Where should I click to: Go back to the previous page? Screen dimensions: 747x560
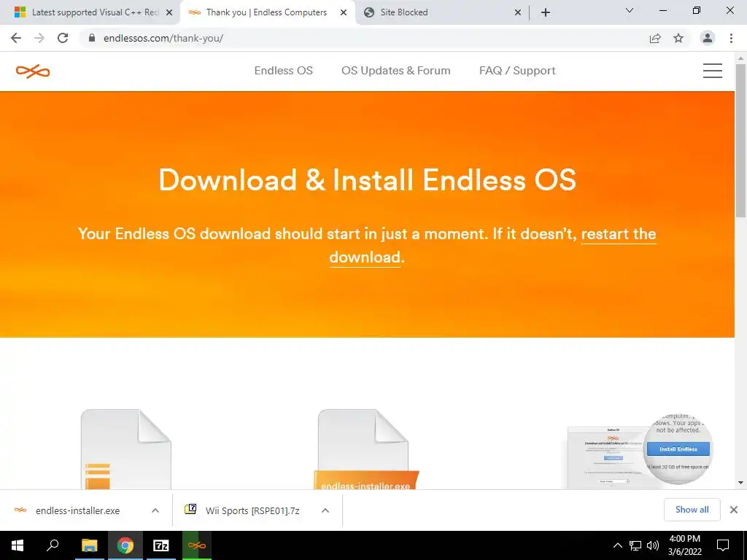point(16,38)
